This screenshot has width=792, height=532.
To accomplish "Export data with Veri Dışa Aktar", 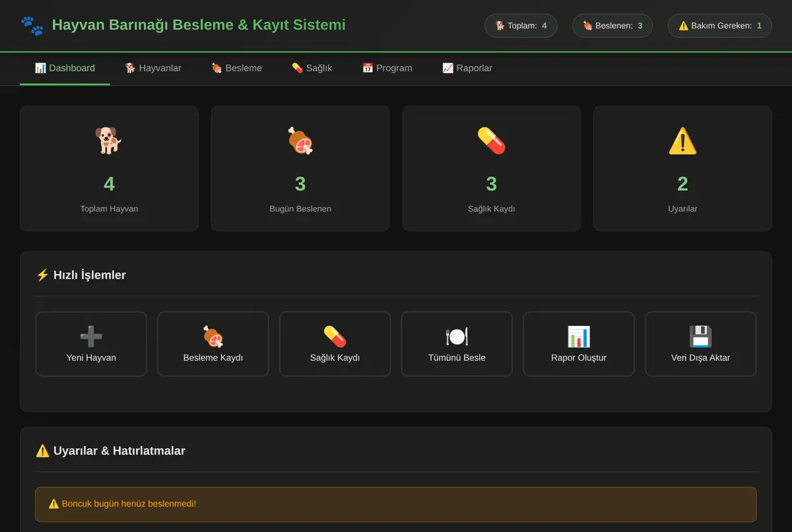I will 700,344.
